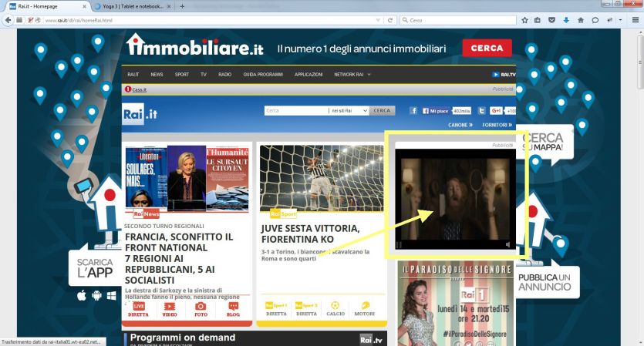Go back using the browser back arrow
Screen dimensions: 644x346
pos(8,20)
